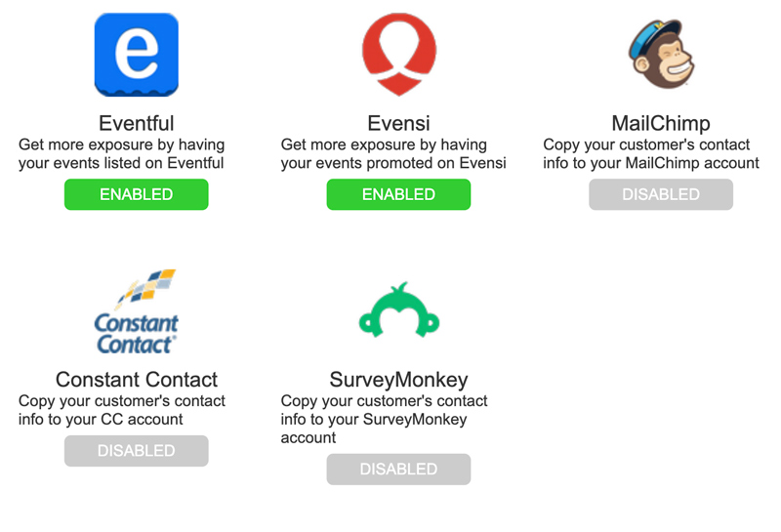This screenshot has height=532, width=781.
Task: Select the Eventful title text
Action: pyautogui.click(x=137, y=123)
